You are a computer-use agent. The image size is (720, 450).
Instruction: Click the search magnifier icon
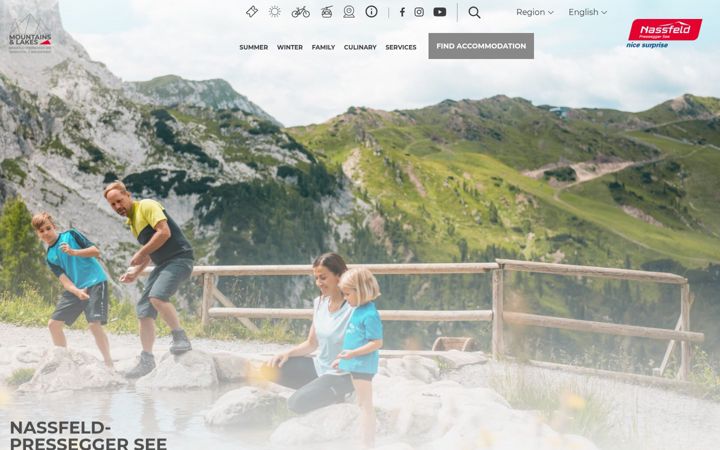point(474,12)
